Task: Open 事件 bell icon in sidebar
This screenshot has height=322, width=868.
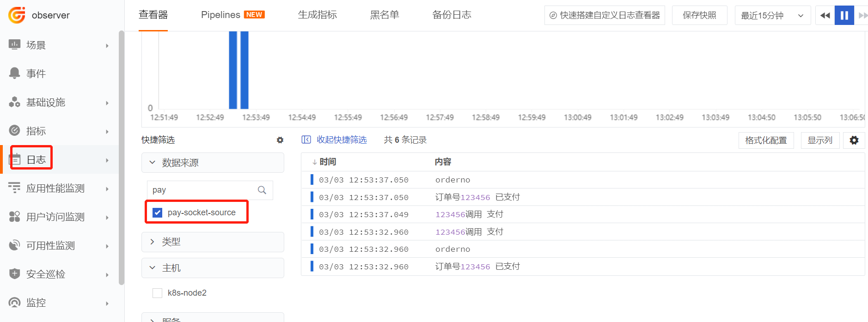Action: point(15,73)
